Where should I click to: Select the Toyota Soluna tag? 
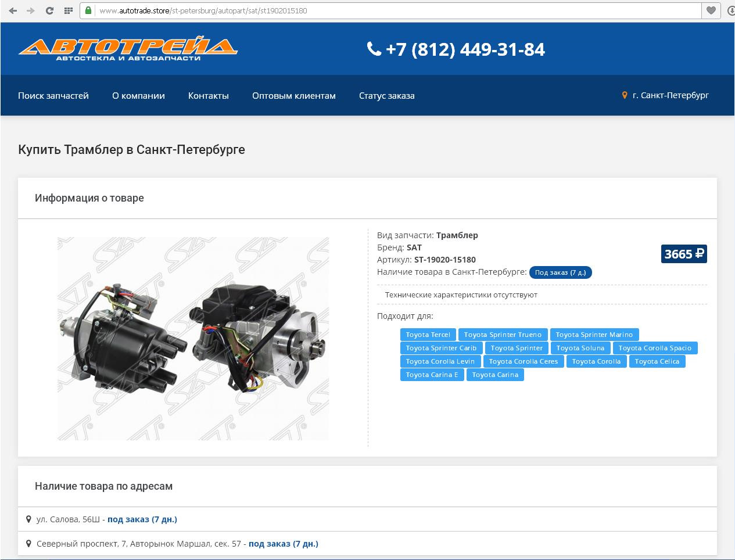point(580,348)
